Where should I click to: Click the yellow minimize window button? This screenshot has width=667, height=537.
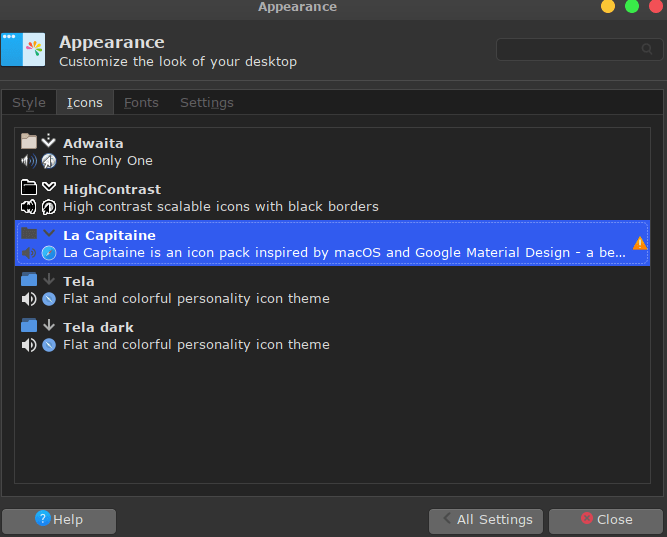[x=608, y=6]
